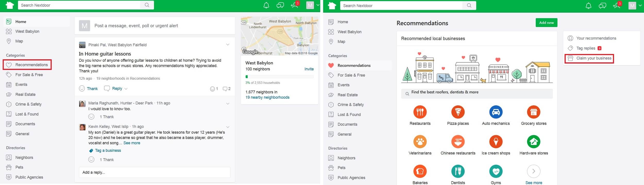
Task: Click the Search Nextdoor field in the Home feed window
Action: tap(79, 5)
